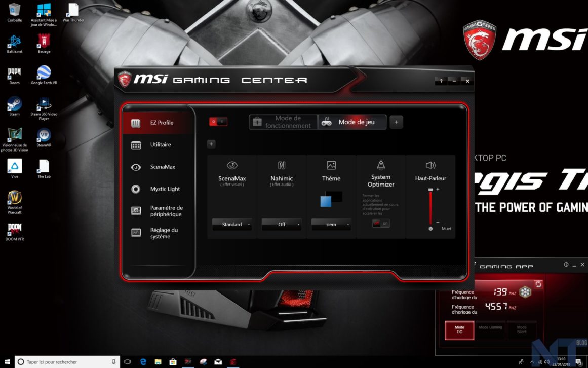Click the Gaming App cooler fan icon
Viewport: 588px width, 368px height.
click(x=525, y=292)
